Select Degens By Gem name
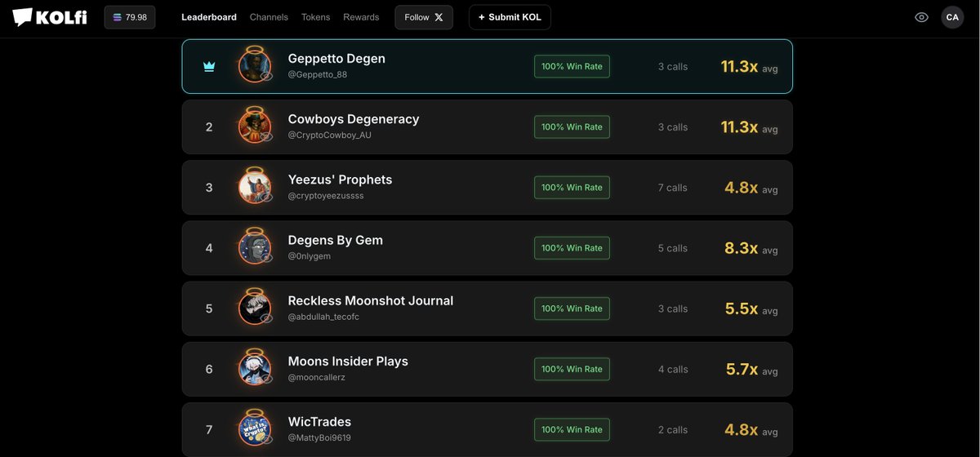The image size is (980, 457). click(x=336, y=240)
